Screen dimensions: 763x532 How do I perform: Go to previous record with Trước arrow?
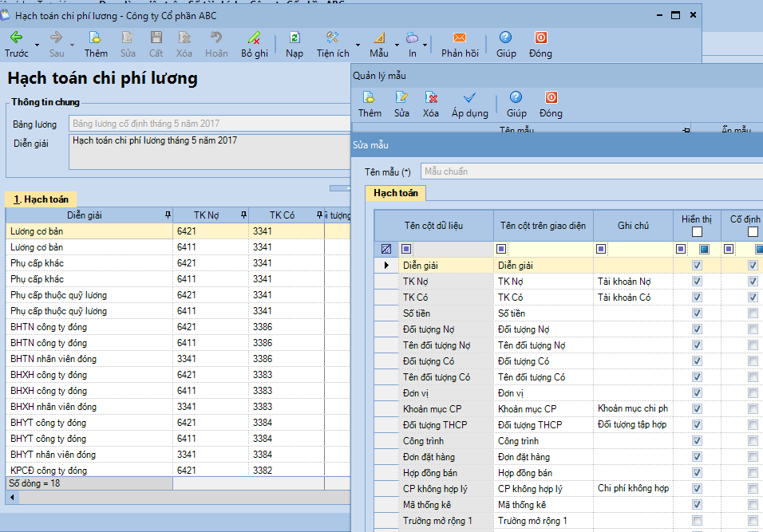click(x=16, y=37)
